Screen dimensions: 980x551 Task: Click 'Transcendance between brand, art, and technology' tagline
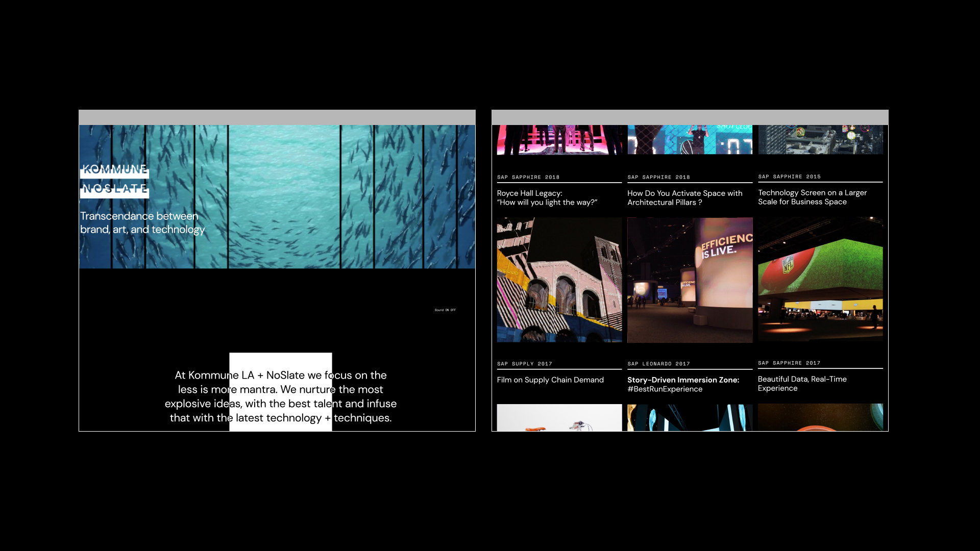pos(142,223)
